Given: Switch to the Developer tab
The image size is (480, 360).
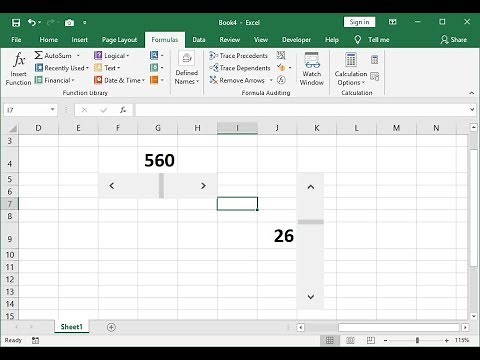Looking at the screenshot, I should click(296, 40).
